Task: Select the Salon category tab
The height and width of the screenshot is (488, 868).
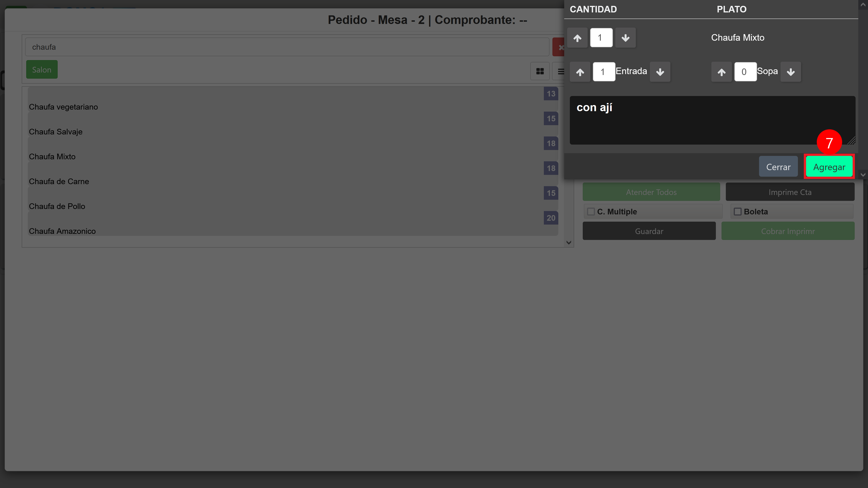Action: 42,70
